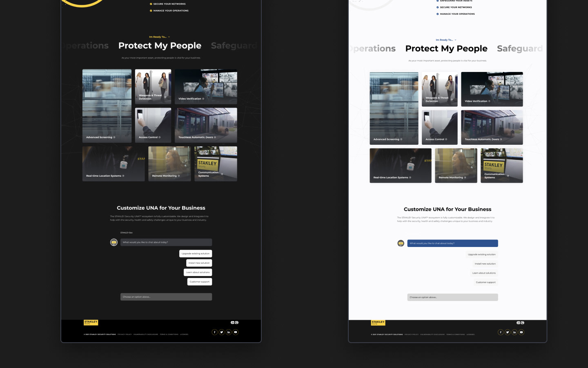Open Real-time Location Systems card, light mockup

click(x=401, y=166)
